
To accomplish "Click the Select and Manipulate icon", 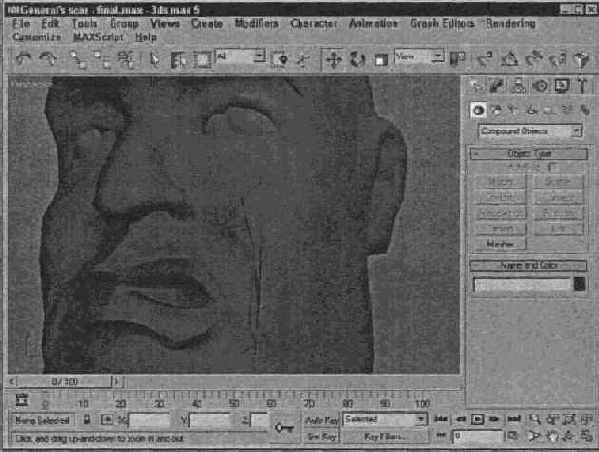I will point(303,60).
